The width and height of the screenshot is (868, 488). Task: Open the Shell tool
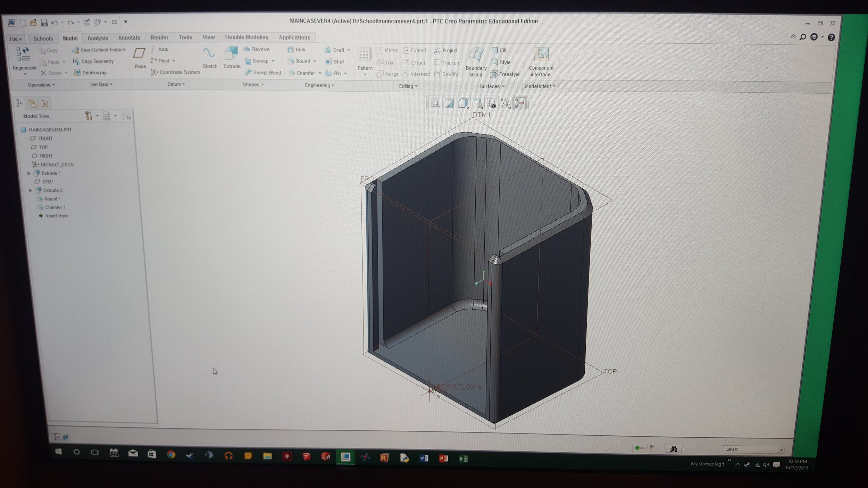335,62
